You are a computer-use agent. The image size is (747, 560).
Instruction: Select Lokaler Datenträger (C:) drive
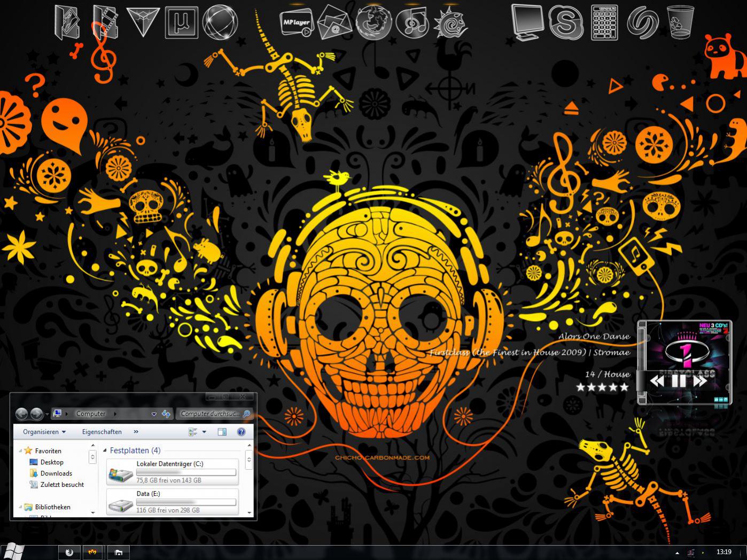[172, 472]
